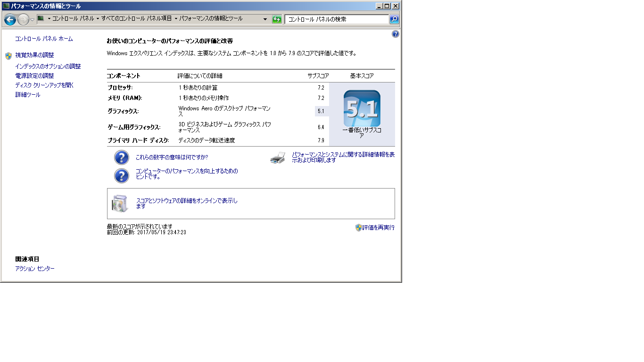Open これらの数字の意味は何ですか? link

[172, 157]
